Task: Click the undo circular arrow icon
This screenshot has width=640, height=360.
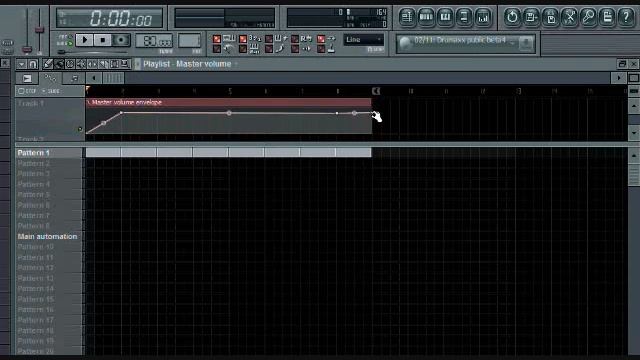Action: coord(512,17)
